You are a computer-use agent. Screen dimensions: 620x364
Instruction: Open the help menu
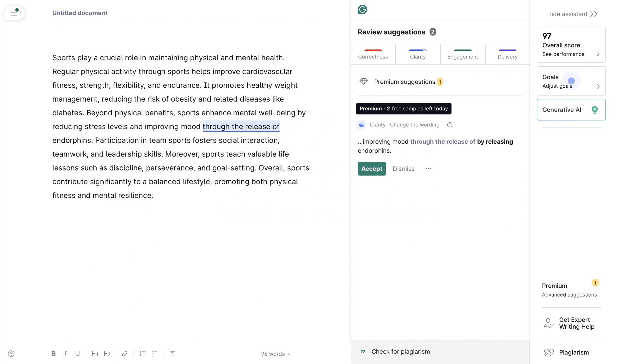pyautogui.click(x=12, y=354)
